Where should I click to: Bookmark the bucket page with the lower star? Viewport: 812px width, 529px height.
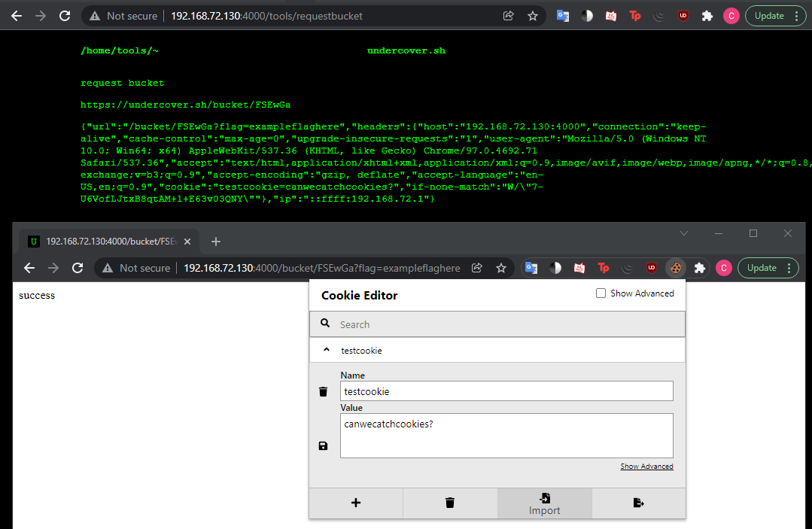click(500, 268)
